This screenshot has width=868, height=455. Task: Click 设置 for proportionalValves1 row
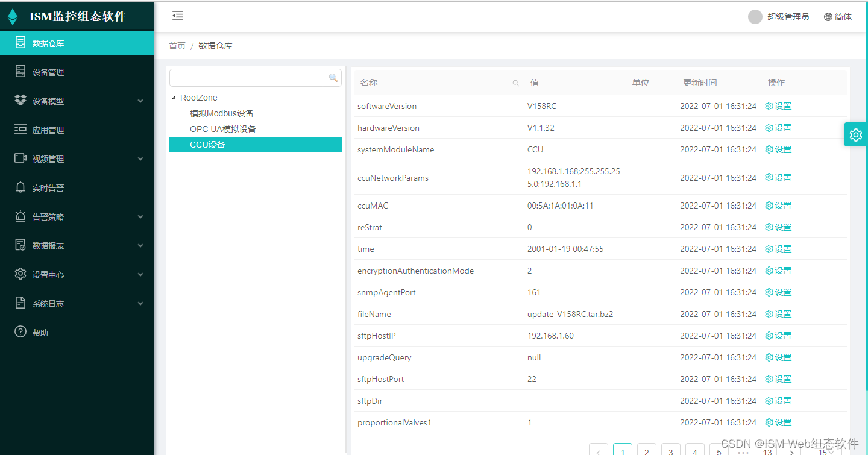click(778, 422)
